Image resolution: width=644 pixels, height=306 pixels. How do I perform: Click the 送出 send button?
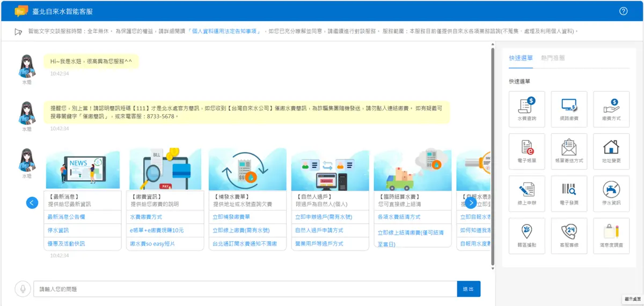(x=469, y=289)
